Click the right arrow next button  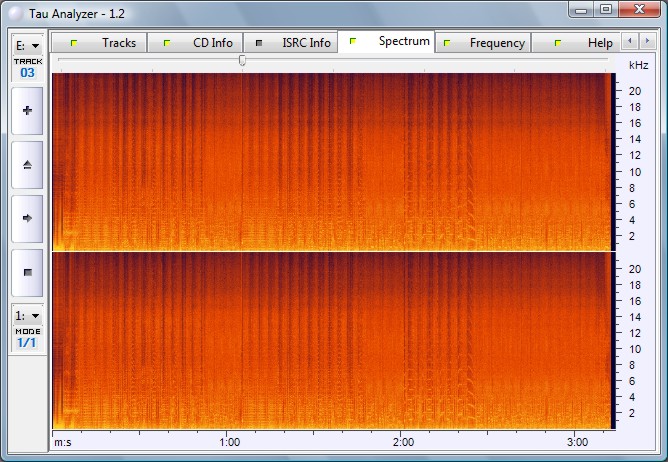click(x=27, y=217)
